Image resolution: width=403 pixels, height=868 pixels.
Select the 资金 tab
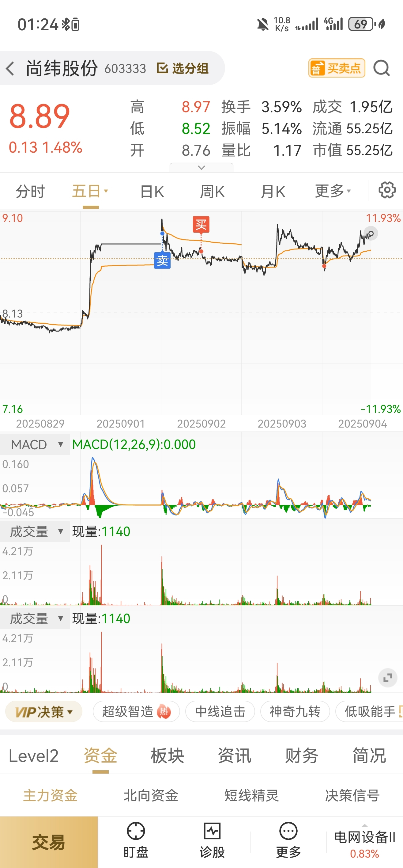[x=100, y=756]
